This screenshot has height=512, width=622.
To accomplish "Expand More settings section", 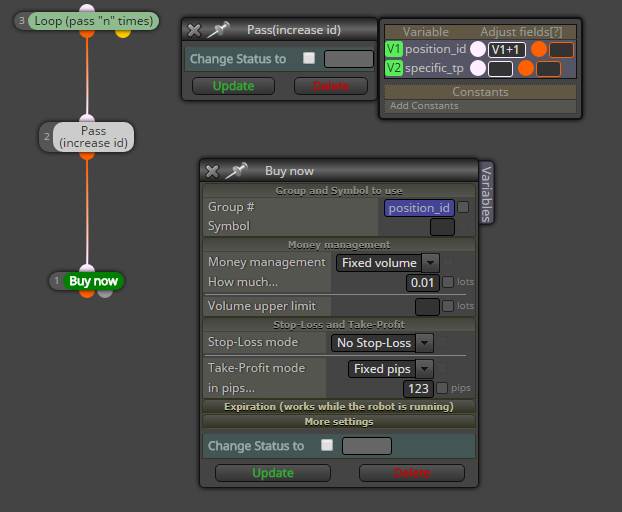I will [339, 422].
